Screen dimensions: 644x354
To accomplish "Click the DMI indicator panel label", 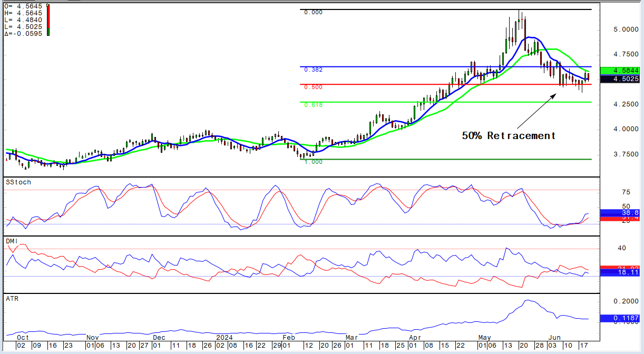I will [12, 241].
